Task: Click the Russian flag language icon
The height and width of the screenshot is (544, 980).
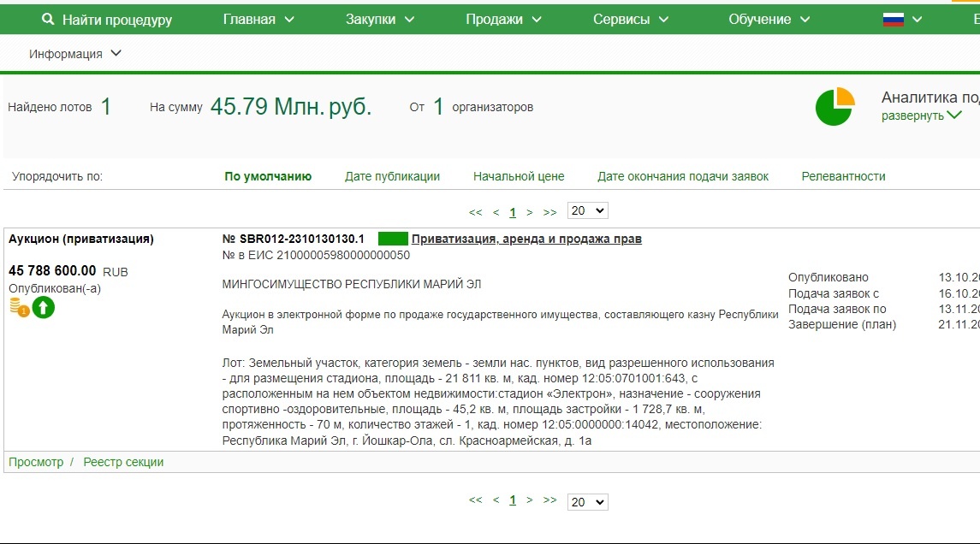Action: pyautogui.click(x=894, y=20)
